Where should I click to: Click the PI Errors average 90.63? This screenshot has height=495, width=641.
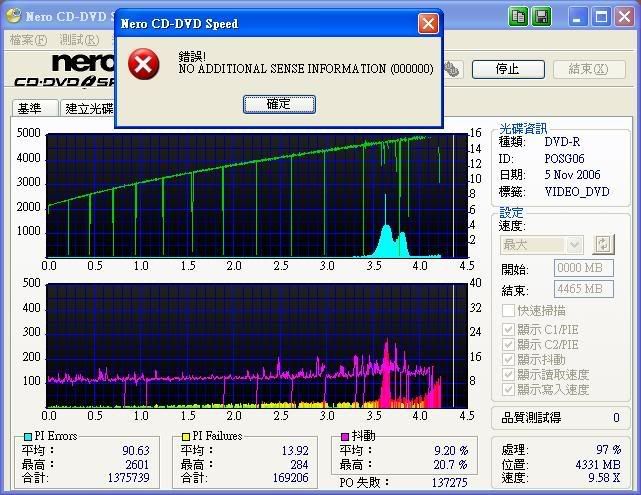(136, 450)
